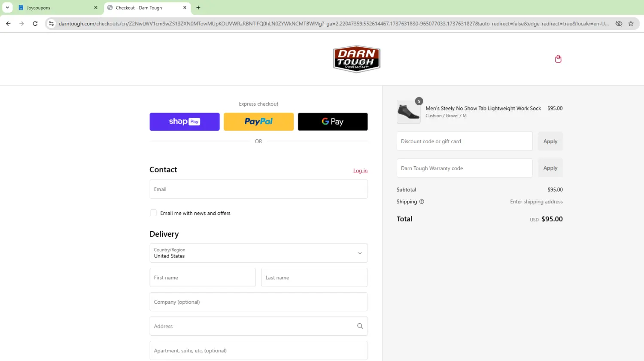This screenshot has width=644, height=361.
Task: Click the sock product thumbnail image
Action: click(x=408, y=112)
